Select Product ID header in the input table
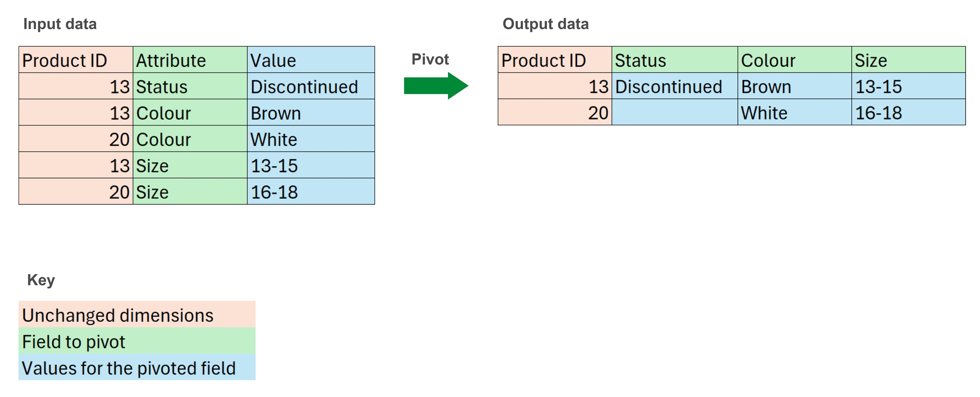980x397 pixels. click(76, 60)
